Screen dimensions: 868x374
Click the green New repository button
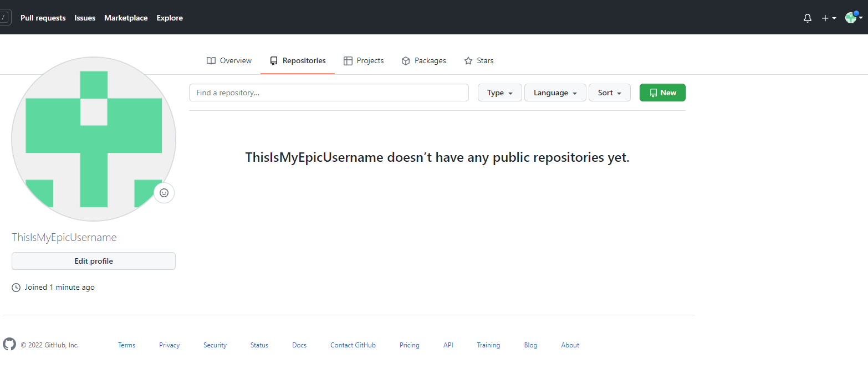coord(662,93)
